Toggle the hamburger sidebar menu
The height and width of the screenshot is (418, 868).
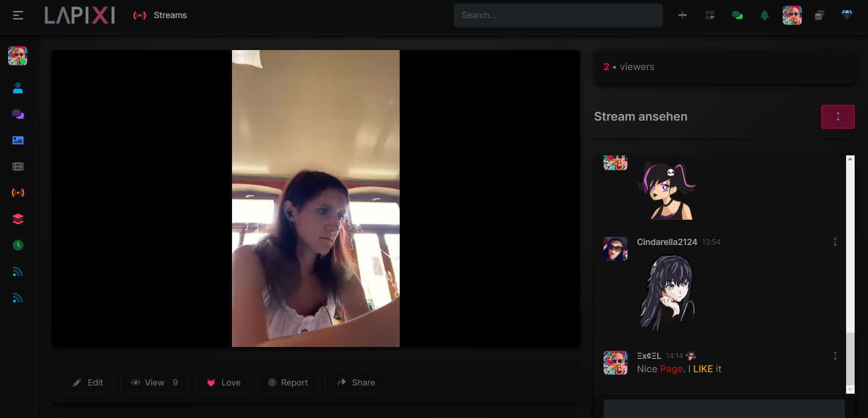click(18, 15)
